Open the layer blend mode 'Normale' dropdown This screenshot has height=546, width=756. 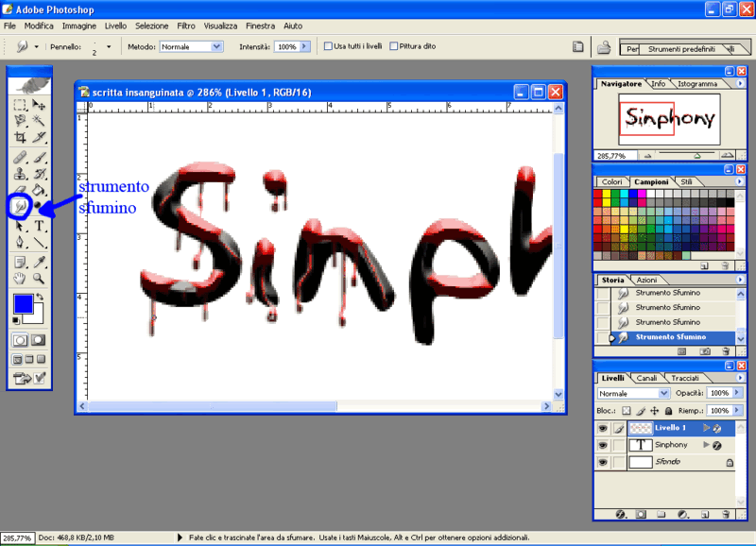(633, 393)
